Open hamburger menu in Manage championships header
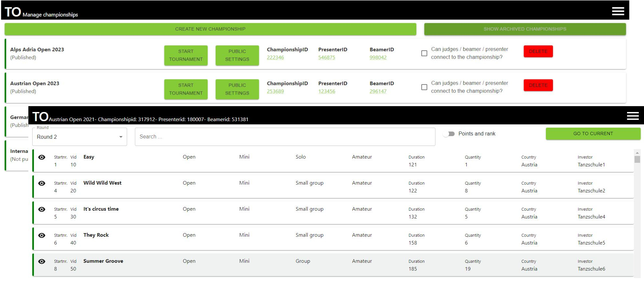The height and width of the screenshot is (281, 644). 618,11
